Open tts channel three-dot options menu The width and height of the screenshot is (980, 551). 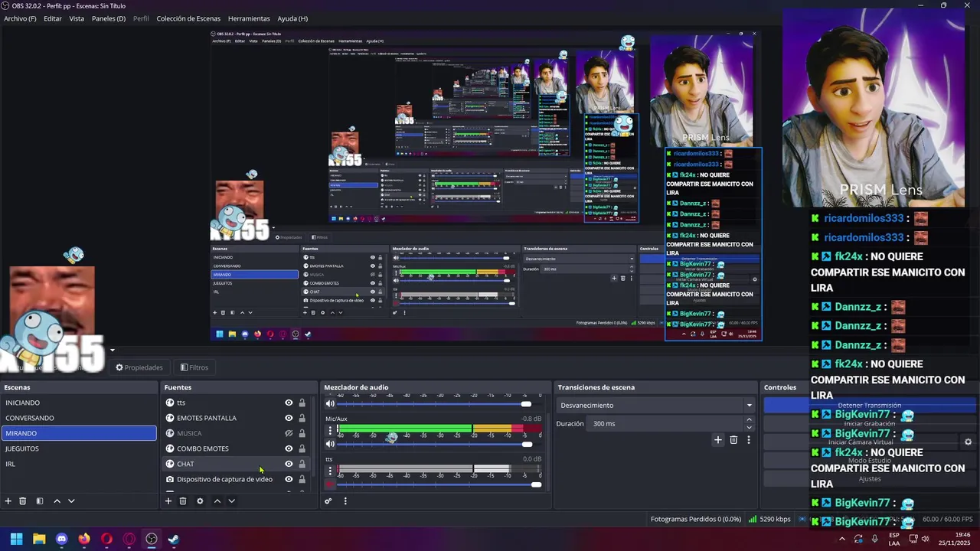330,471
